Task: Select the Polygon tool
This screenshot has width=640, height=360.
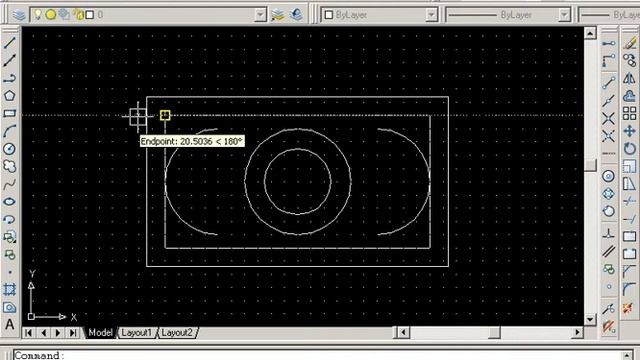Action: coord(9,96)
